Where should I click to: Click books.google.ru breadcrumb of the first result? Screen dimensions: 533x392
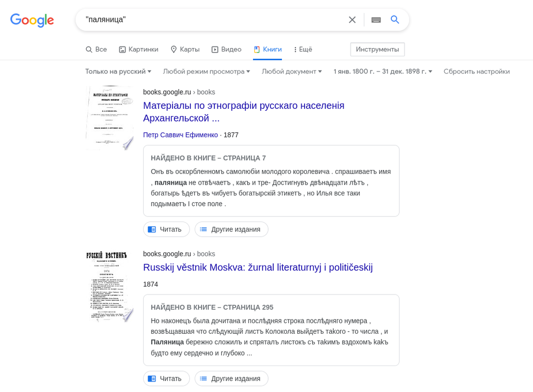[179, 92]
